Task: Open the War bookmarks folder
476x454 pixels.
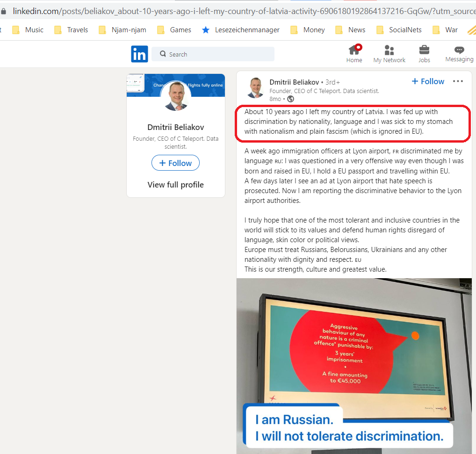Action: (x=445, y=30)
